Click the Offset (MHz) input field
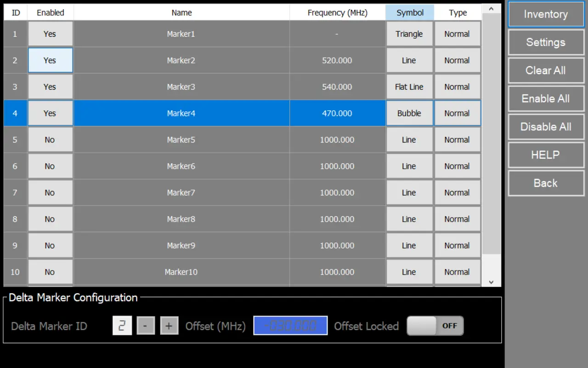This screenshot has width=588, height=368. (x=290, y=326)
